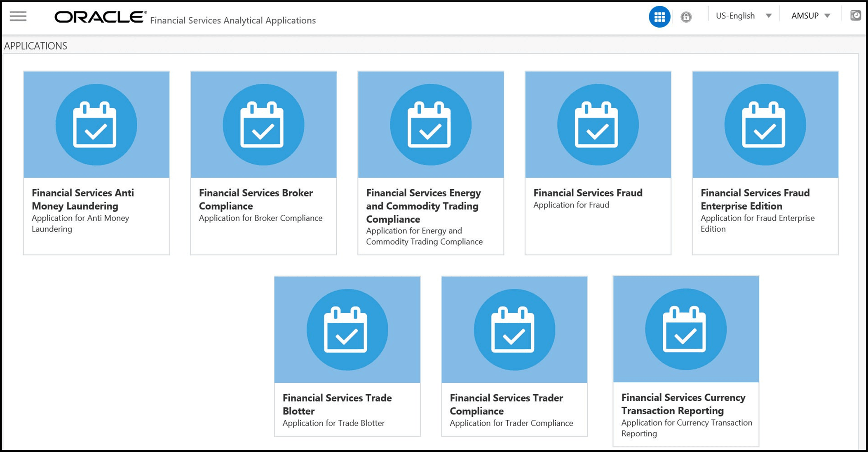Select Energy and Commodity Trading Compliance title
The width and height of the screenshot is (868, 452).
[423, 206]
